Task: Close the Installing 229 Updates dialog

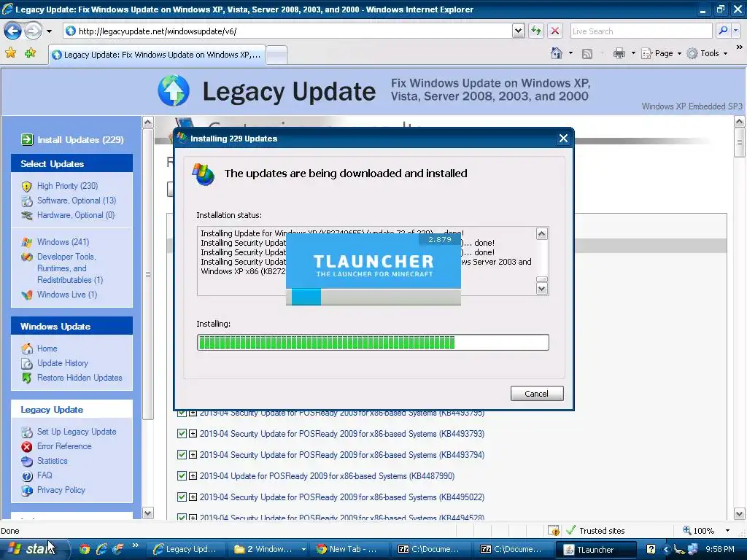Action: coord(563,139)
